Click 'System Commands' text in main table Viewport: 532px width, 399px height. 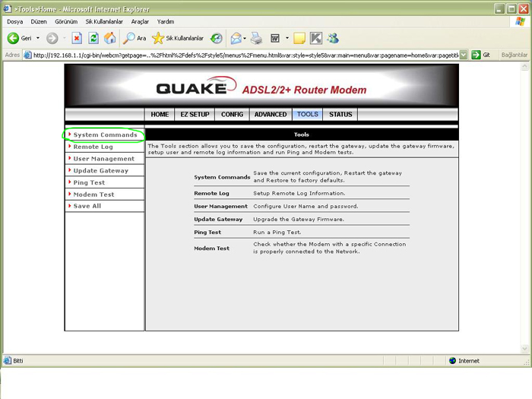pyautogui.click(x=222, y=177)
